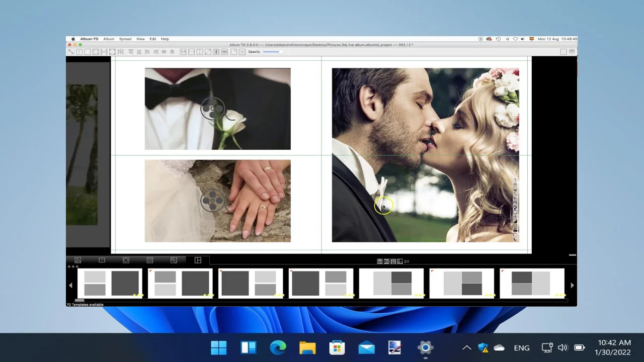Choose template with light left, dark top-right

pos(391,283)
